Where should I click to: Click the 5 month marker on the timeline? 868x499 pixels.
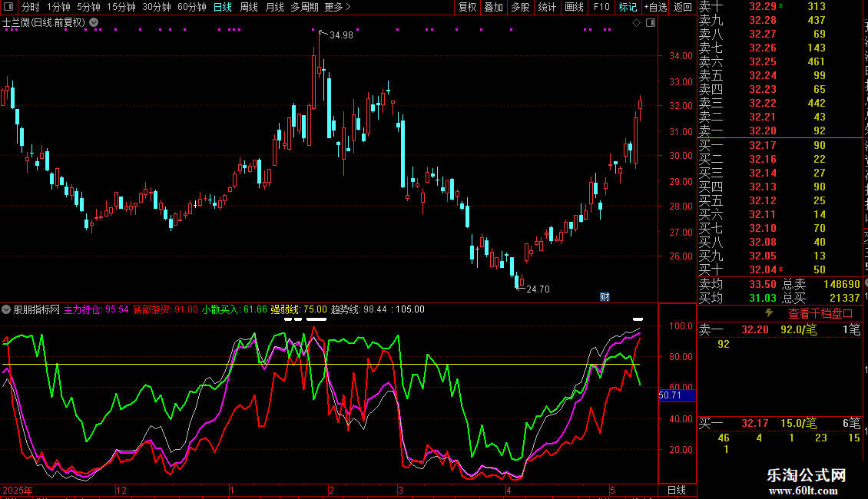pos(612,490)
